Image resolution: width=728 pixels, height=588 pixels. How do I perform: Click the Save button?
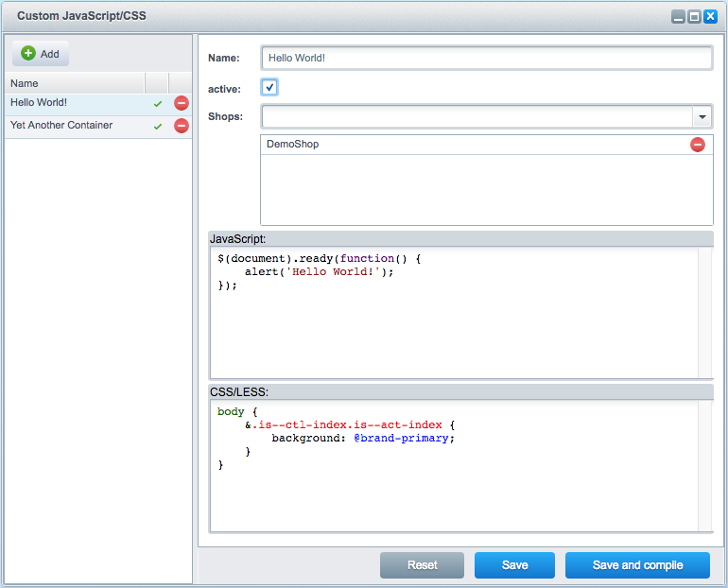pos(514,564)
